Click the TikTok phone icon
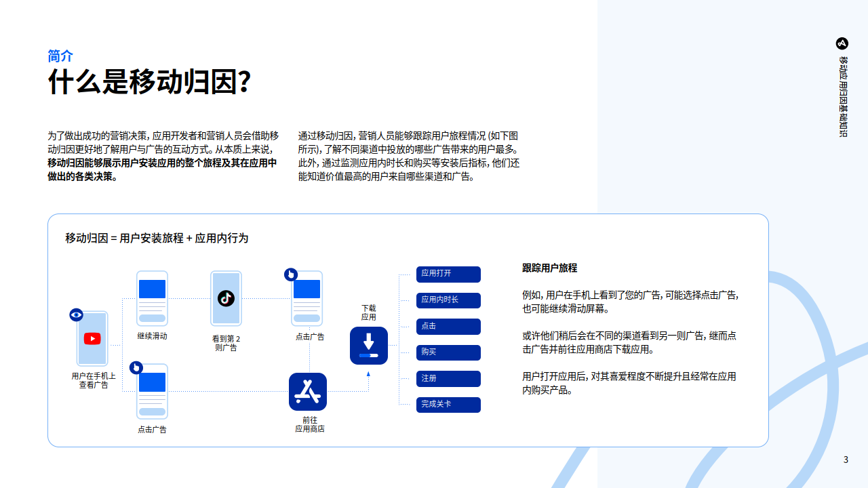The width and height of the screenshot is (868, 488). click(226, 298)
